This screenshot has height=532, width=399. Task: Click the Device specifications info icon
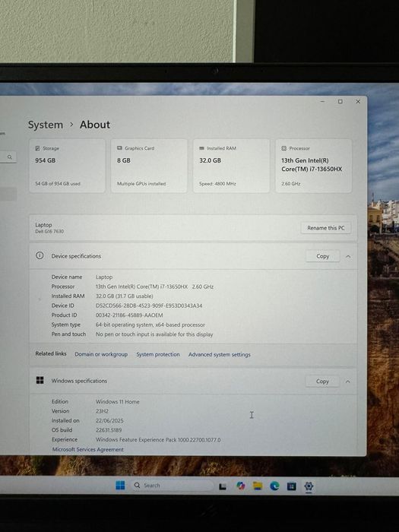[x=40, y=255]
